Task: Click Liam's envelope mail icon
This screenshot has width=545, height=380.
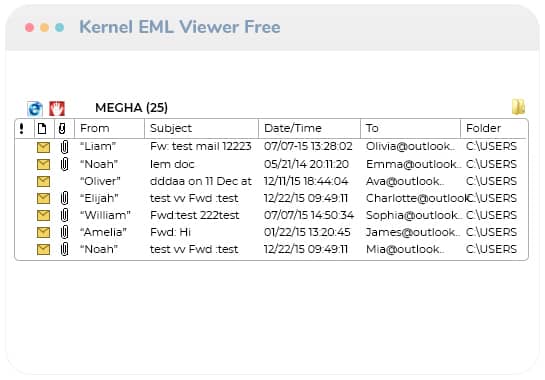Action: point(43,147)
